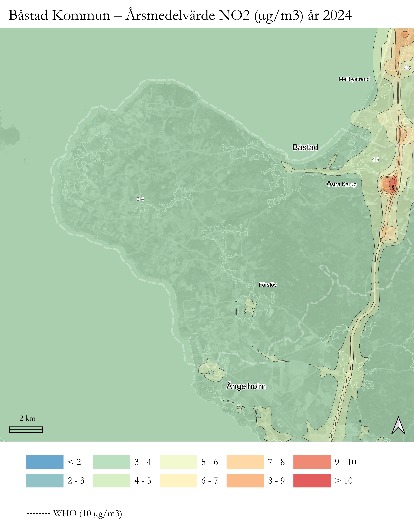The image size is (414, 532).
Task: Click the 3 - 4 legend color swatch
Action: [x=111, y=462]
